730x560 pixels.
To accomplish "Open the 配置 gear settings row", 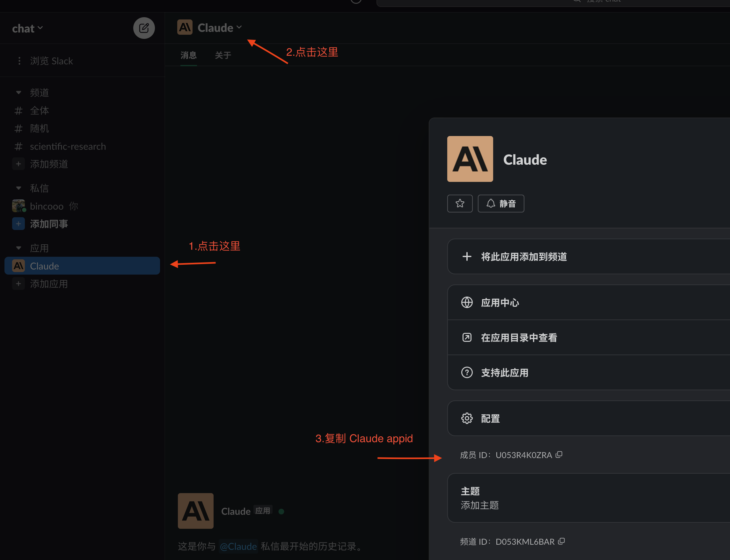I will [x=490, y=418].
